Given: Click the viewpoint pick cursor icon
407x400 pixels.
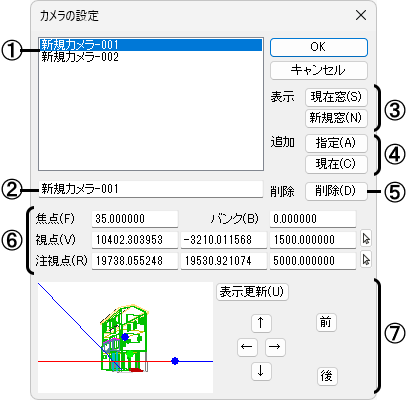Looking at the screenshot, I should 366,239.
